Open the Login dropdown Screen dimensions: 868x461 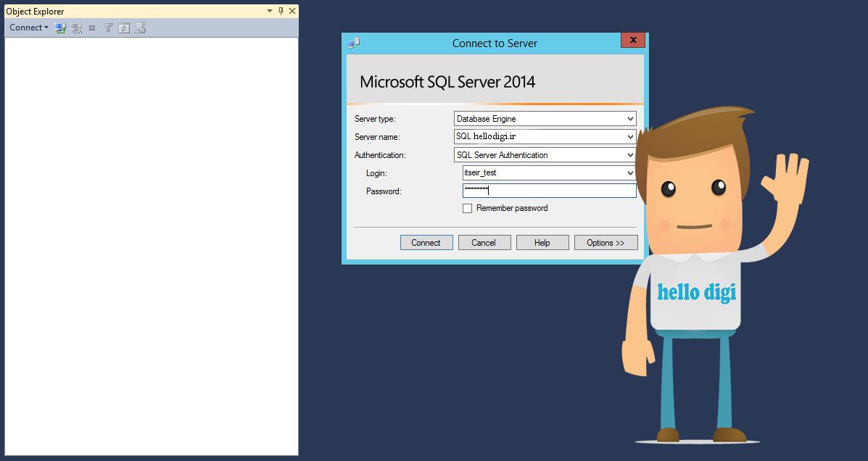coord(630,173)
